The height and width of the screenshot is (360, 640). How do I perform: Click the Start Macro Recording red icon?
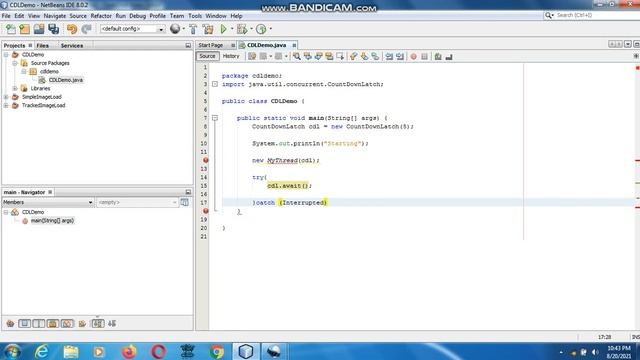click(413, 56)
